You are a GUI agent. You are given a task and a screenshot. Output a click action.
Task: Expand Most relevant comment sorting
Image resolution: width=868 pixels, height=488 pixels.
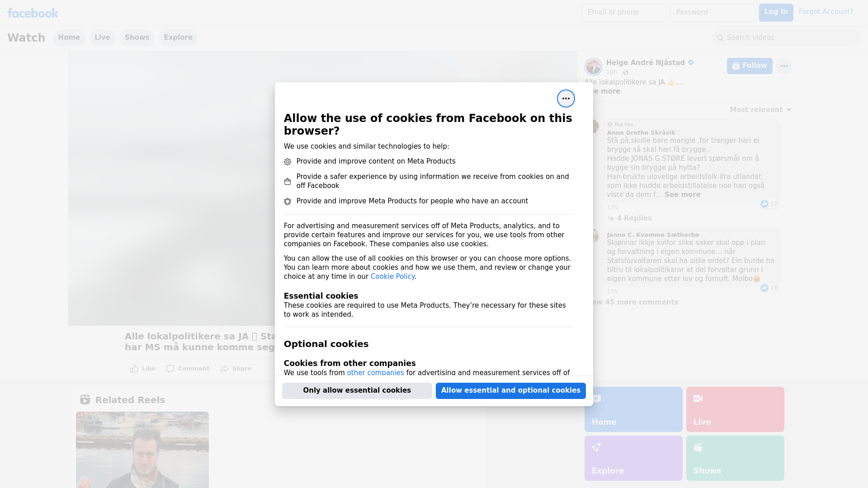[x=760, y=110]
